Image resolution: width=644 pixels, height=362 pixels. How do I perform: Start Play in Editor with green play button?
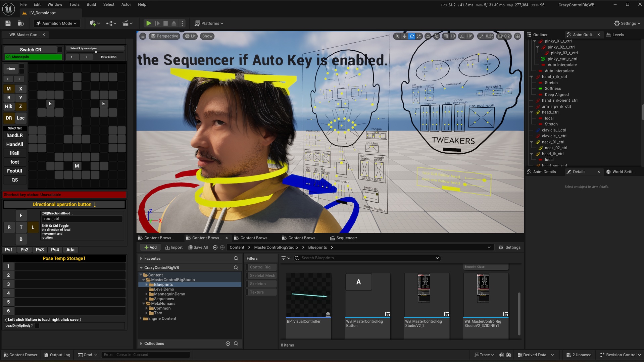click(148, 23)
